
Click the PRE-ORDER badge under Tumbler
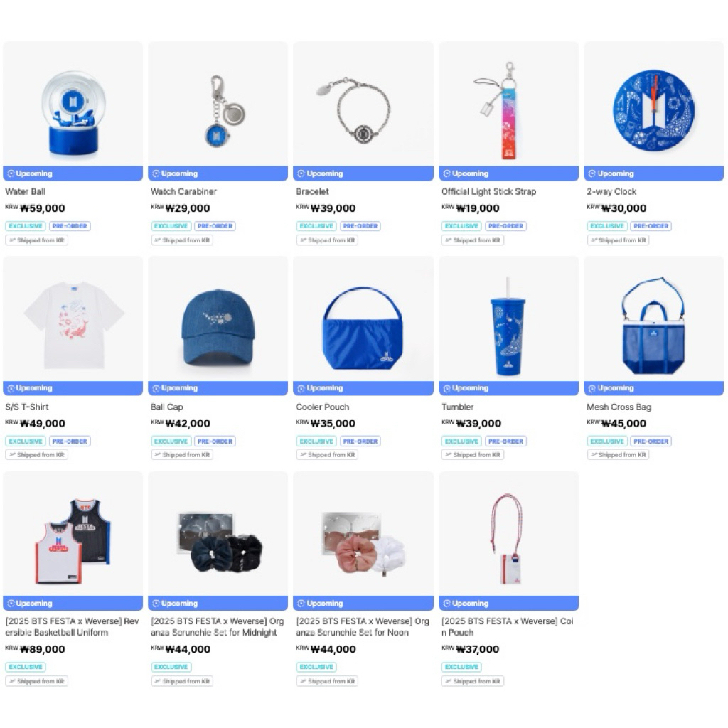point(505,441)
